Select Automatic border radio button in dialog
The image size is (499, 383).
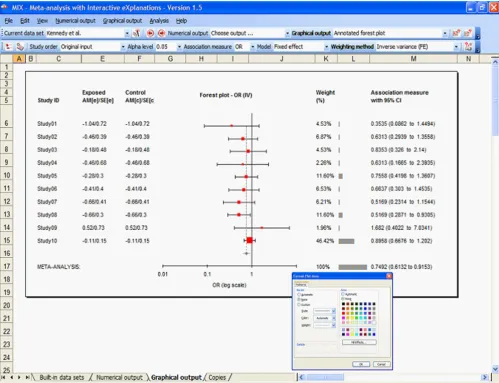(x=299, y=294)
